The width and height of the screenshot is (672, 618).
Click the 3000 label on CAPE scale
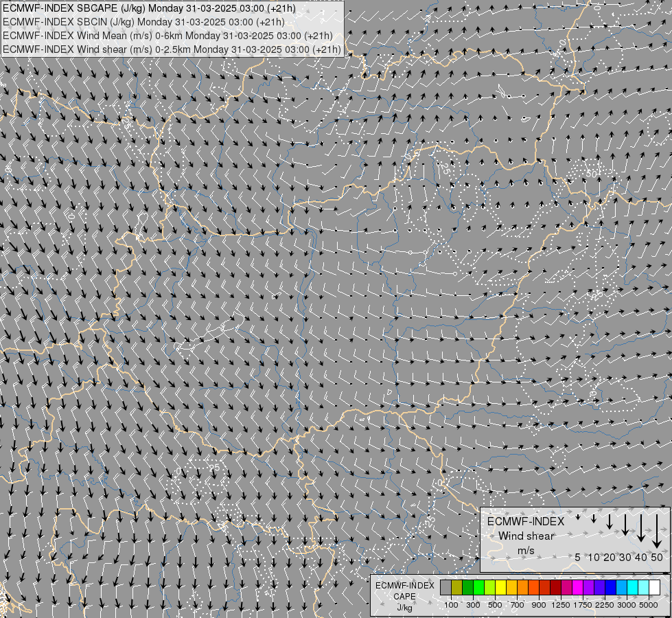pyautogui.click(x=627, y=605)
